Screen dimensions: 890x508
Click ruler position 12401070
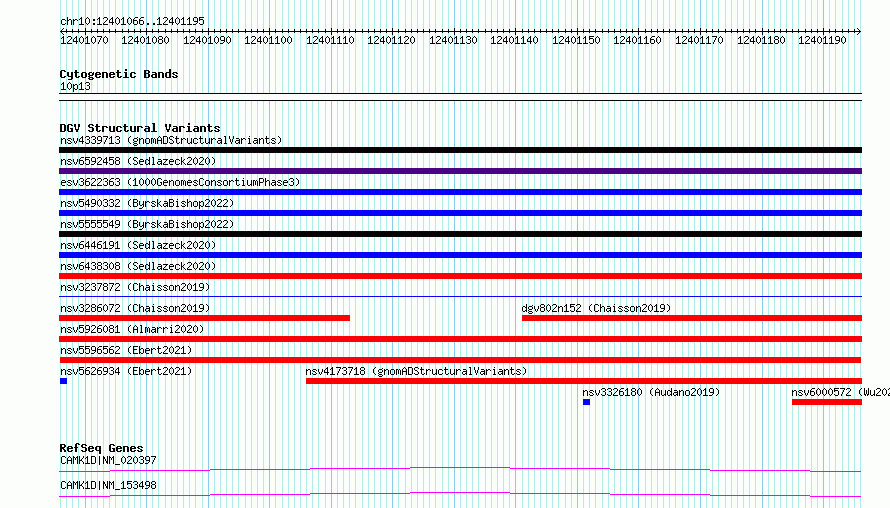point(84,40)
